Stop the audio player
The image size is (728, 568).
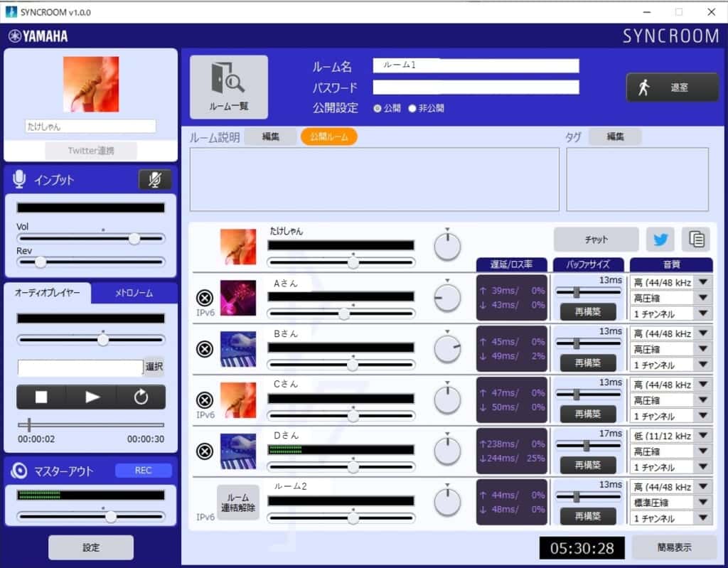tap(41, 397)
